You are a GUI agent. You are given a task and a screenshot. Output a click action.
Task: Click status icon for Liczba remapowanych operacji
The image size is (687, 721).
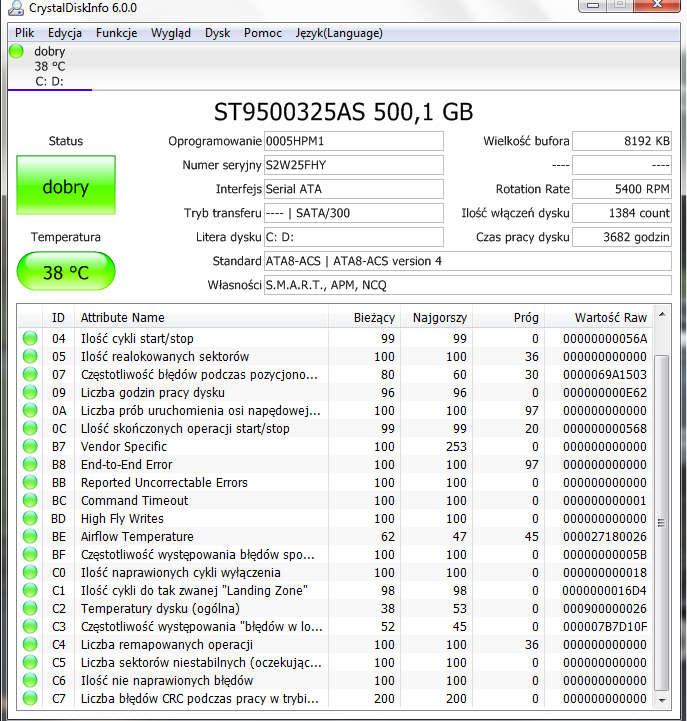(x=30, y=644)
